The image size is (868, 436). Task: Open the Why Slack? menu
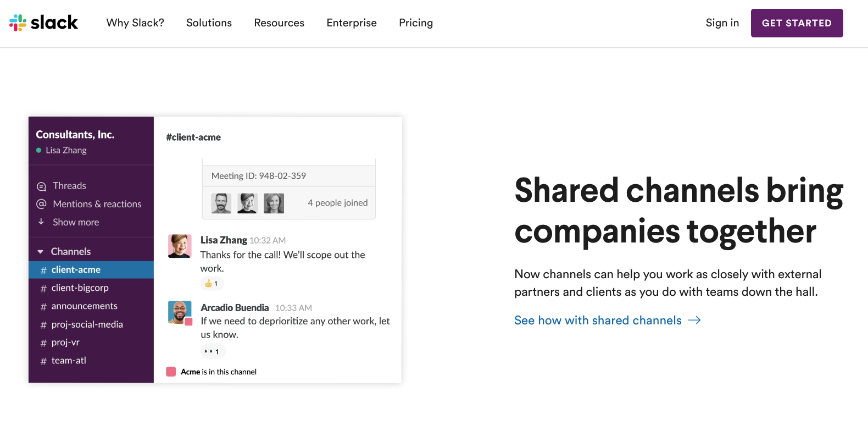pos(135,23)
